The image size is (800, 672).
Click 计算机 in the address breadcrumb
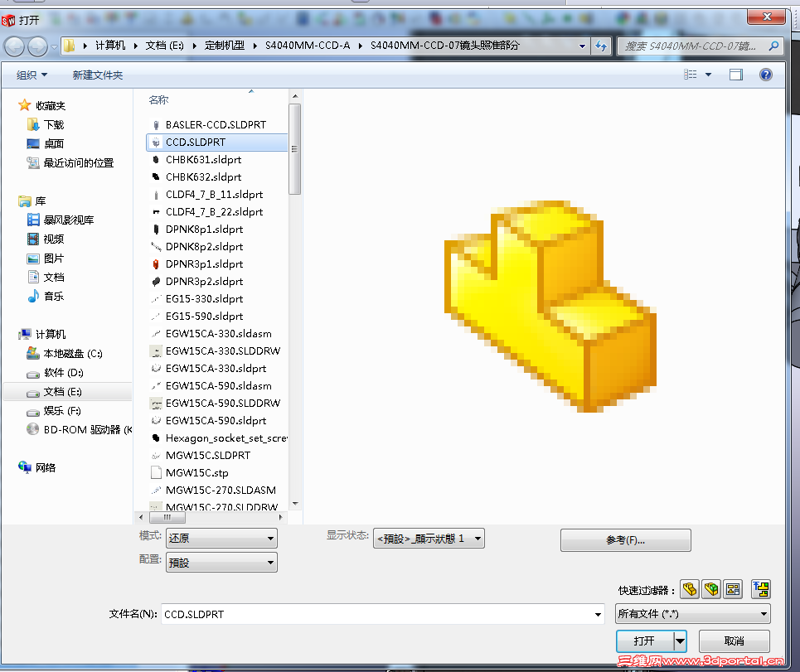[x=110, y=46]
